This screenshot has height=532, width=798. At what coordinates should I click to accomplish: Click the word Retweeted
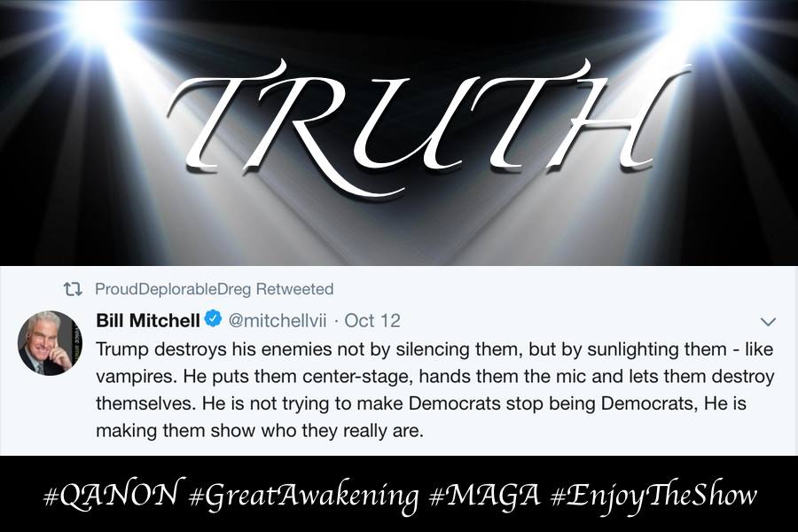(x=294, y=289)
